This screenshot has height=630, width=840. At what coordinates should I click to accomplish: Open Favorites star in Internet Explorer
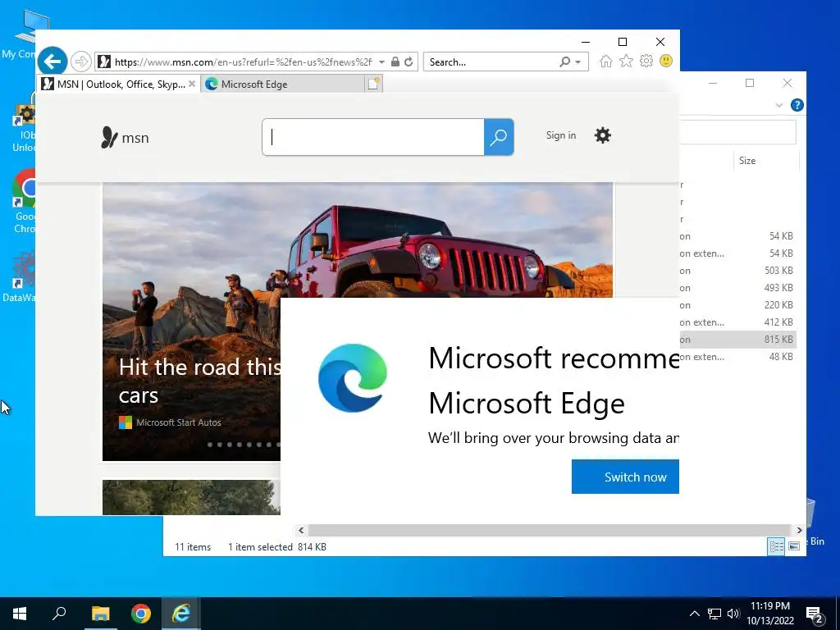tap(626, 61)
